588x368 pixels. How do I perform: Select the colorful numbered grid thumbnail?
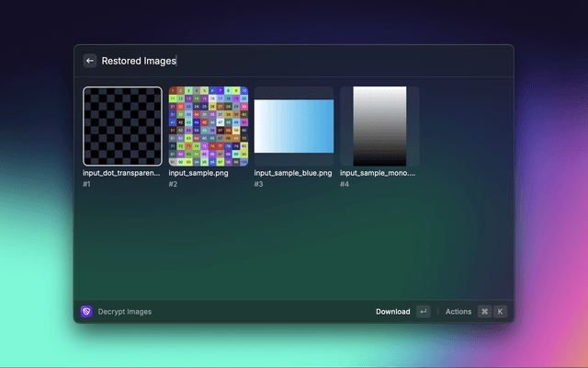point(208,126)
